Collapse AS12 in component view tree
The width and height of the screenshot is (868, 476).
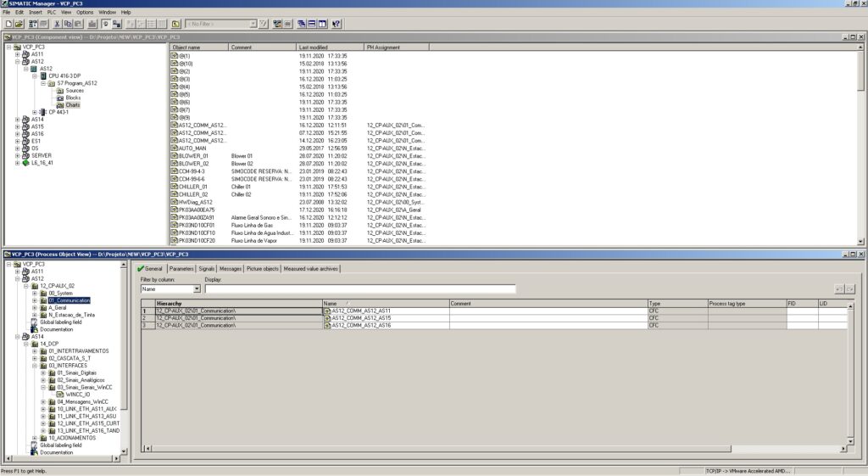(17, 61)
